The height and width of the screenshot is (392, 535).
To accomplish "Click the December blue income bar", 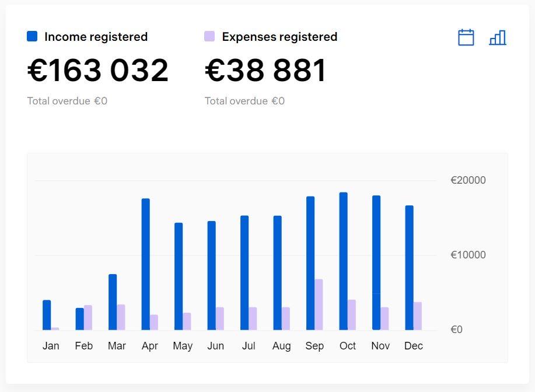I will pyautogui.click(x=409, y=268).
